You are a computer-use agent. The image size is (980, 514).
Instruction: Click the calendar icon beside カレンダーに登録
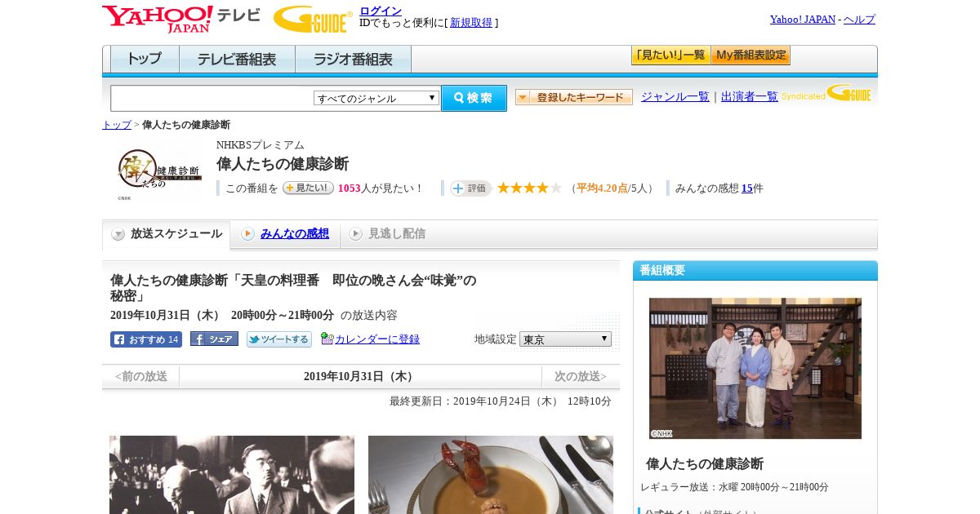click(327, 339)
